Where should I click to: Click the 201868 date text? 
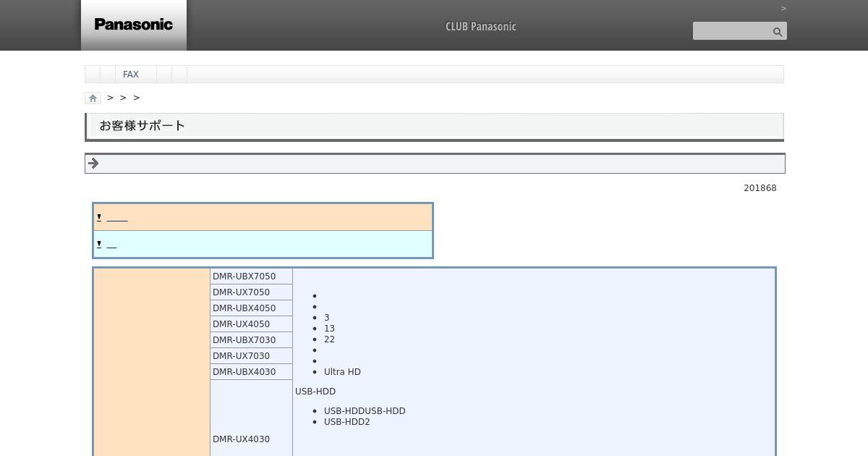pyautogui.click(x=760, y=188)
